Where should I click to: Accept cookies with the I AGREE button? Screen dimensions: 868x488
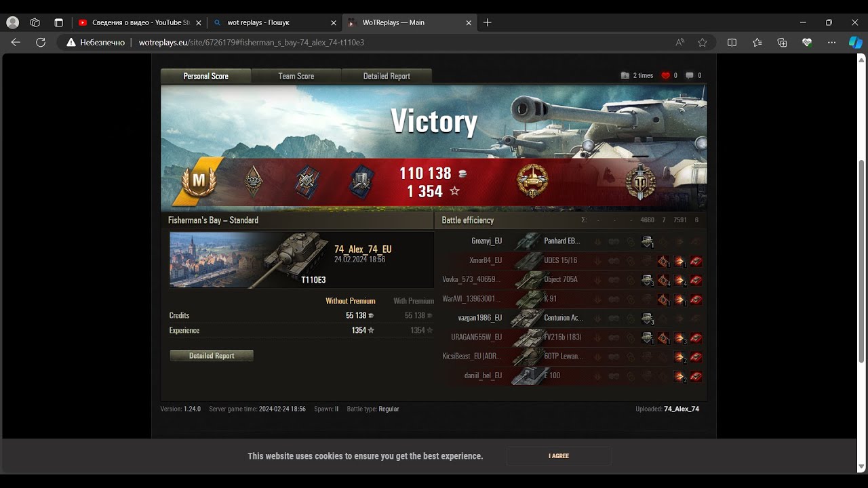coord(559,456)
